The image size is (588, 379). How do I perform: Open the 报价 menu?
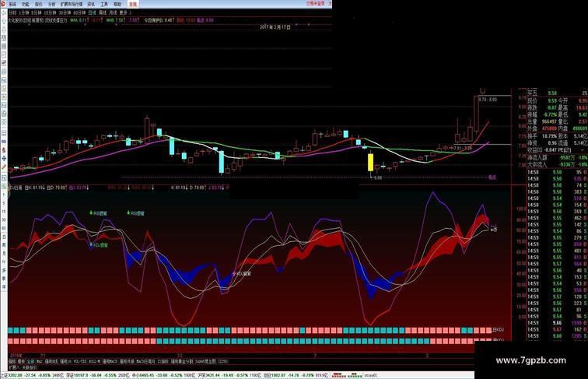pyautogui.click(x=39, y=4)
